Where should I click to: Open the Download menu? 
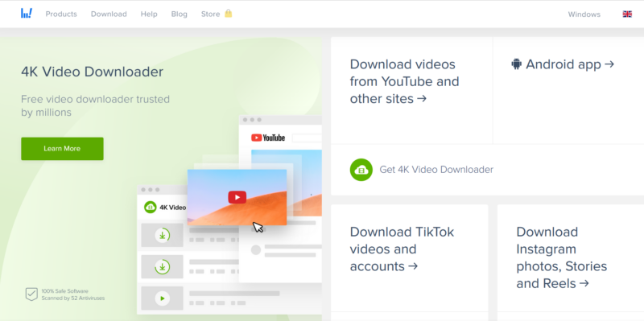pyautogui.click(x=109, y=14)
